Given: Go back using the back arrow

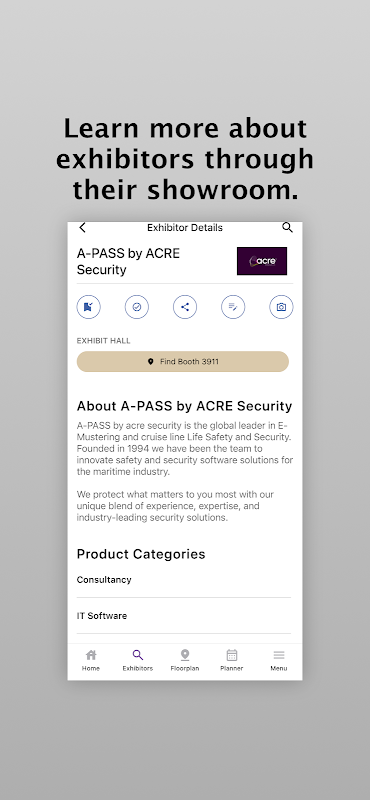Looking at the screenshot, I should click(82, 228).
